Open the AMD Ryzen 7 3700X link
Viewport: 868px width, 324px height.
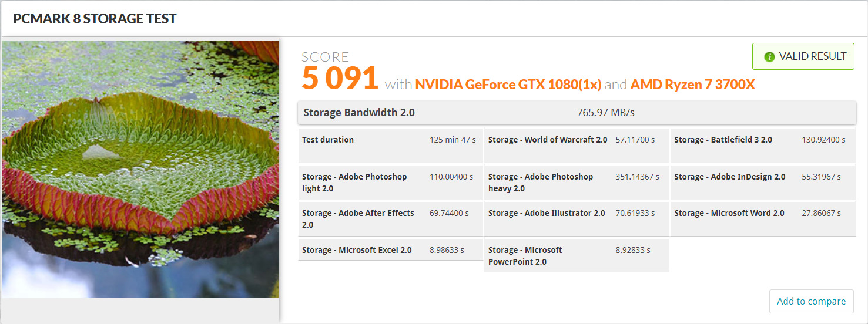692,85
